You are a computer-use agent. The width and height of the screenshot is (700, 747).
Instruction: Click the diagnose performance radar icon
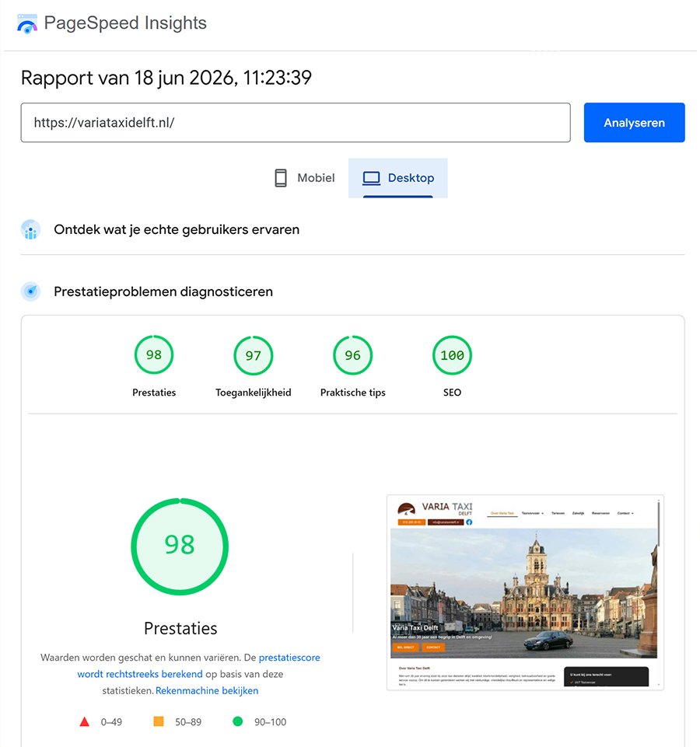[x=30, y=291]
